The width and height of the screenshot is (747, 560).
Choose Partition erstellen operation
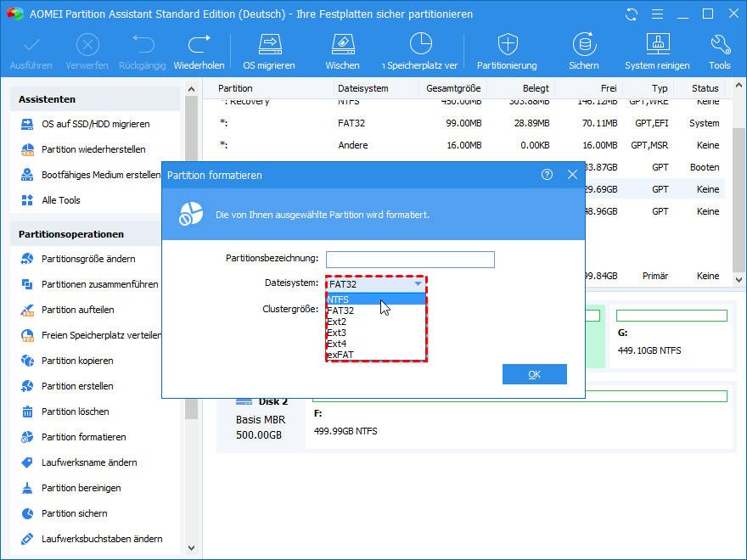[68, 386]
